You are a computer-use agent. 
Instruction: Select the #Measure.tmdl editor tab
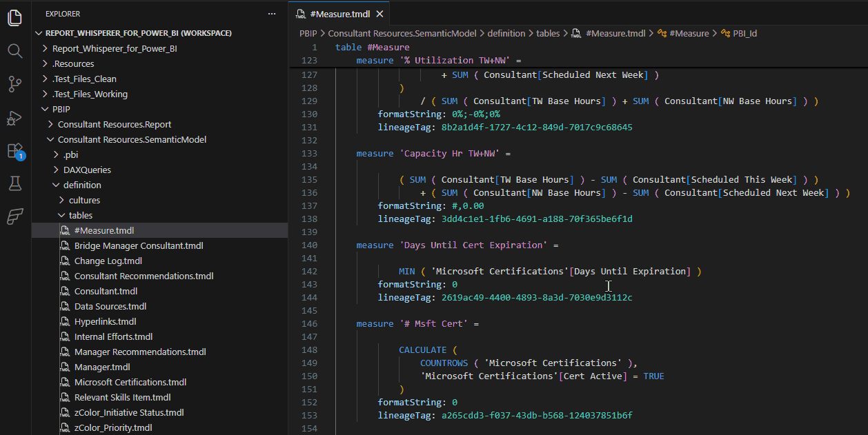(x=338, y=12)
